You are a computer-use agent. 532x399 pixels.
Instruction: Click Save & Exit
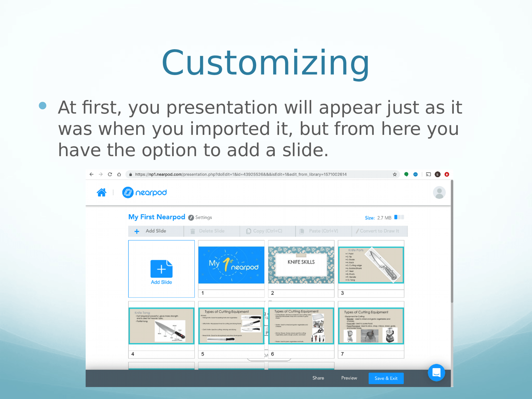(386, 378)
